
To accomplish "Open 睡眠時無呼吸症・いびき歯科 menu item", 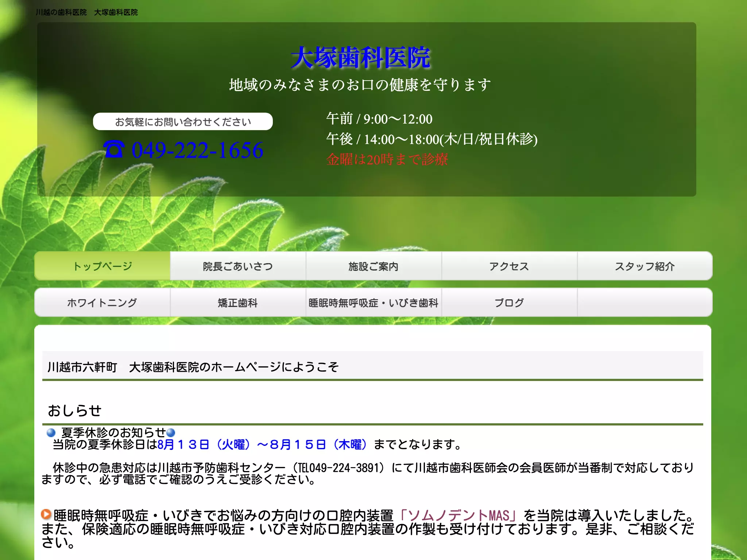I will [373, 302].
